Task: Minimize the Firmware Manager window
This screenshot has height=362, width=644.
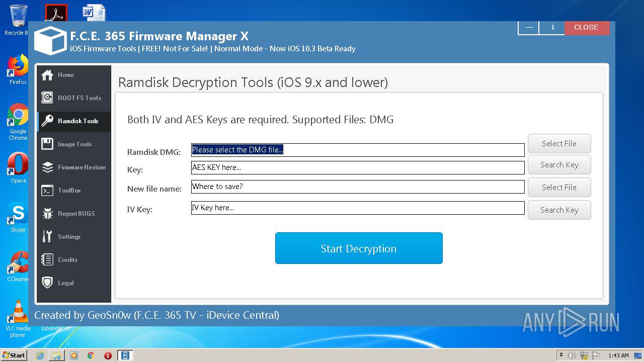Action: click(528, 28)
